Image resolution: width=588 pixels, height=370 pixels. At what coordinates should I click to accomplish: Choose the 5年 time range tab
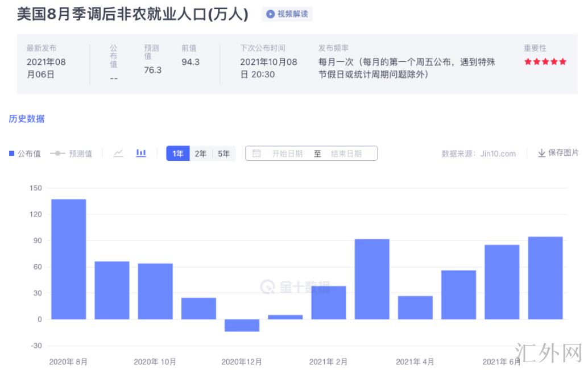click(224, 153)
